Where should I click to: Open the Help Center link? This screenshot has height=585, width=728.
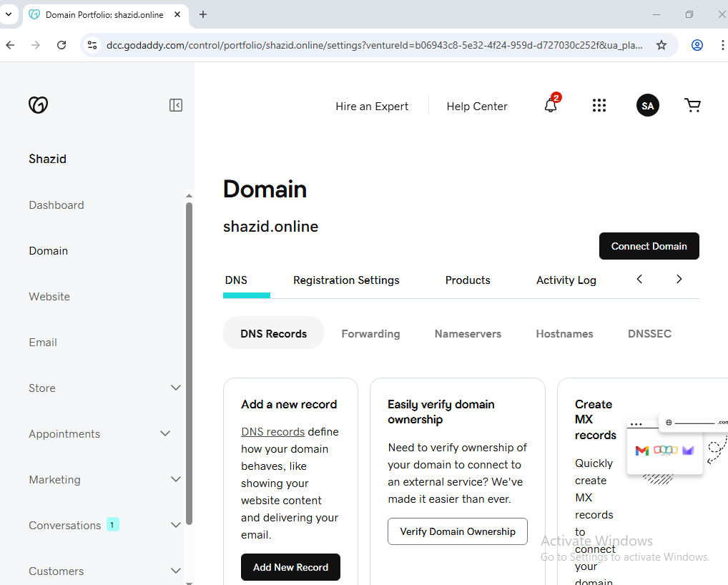pyautogui.click(x=477, y=107)
